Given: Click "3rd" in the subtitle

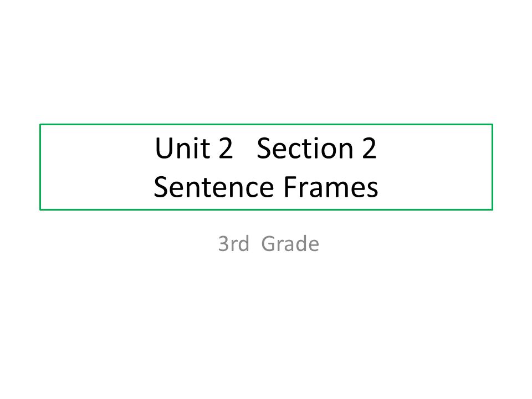Looking at the screenshot, I should coord(233,244).
